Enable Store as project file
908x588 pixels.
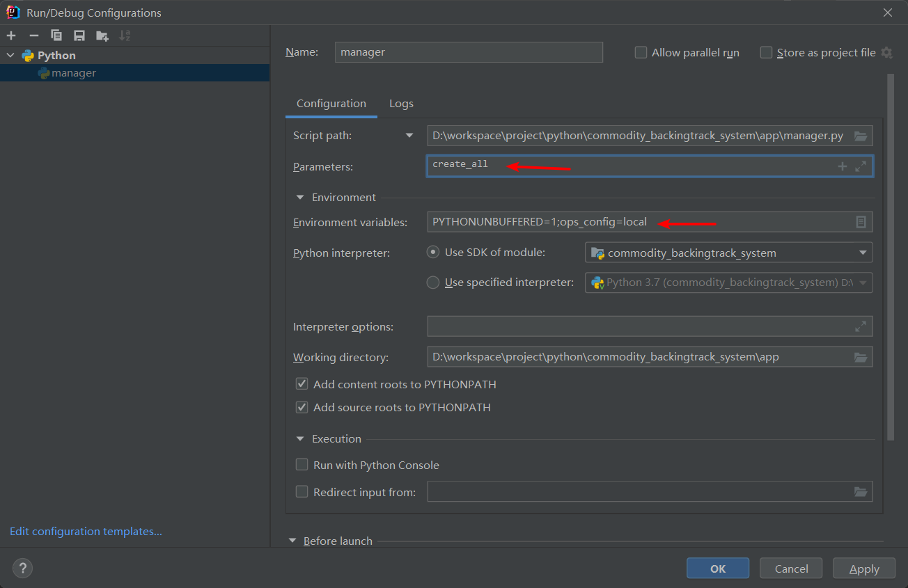766,53
